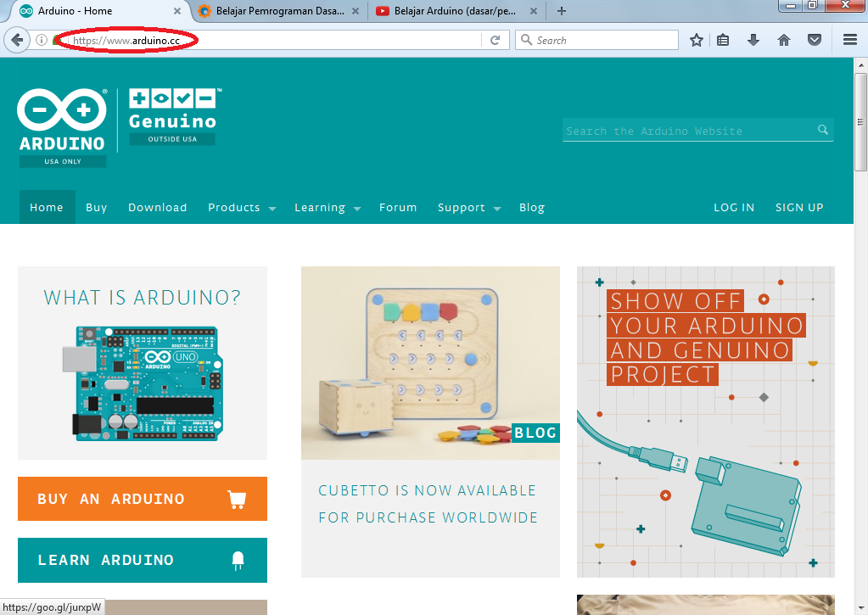Open the Forum navigation item
This screenshot has width=868, height=615.
coord(398,207)
